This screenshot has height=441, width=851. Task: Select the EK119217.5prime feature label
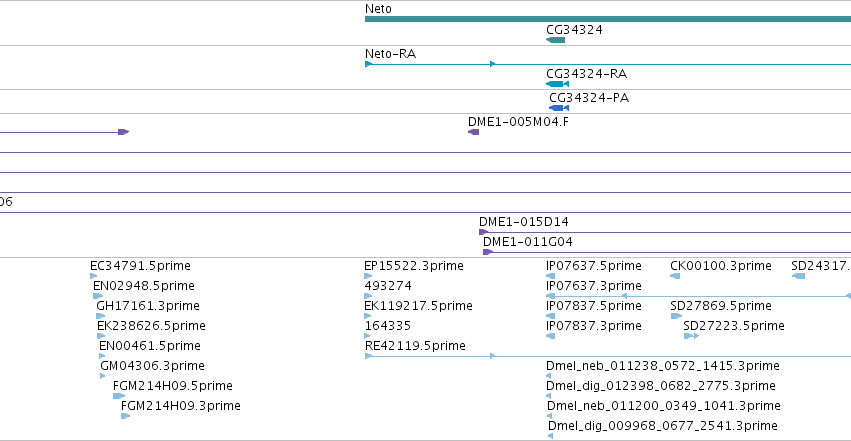418,306
